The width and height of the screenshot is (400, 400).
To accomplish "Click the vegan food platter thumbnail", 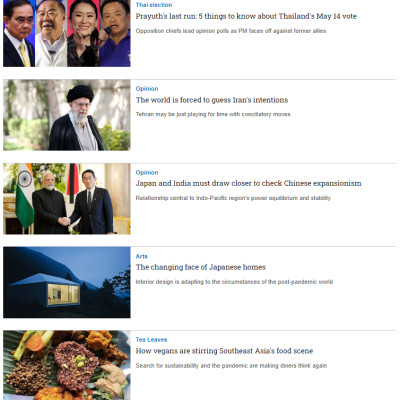I will click(67, 365).
